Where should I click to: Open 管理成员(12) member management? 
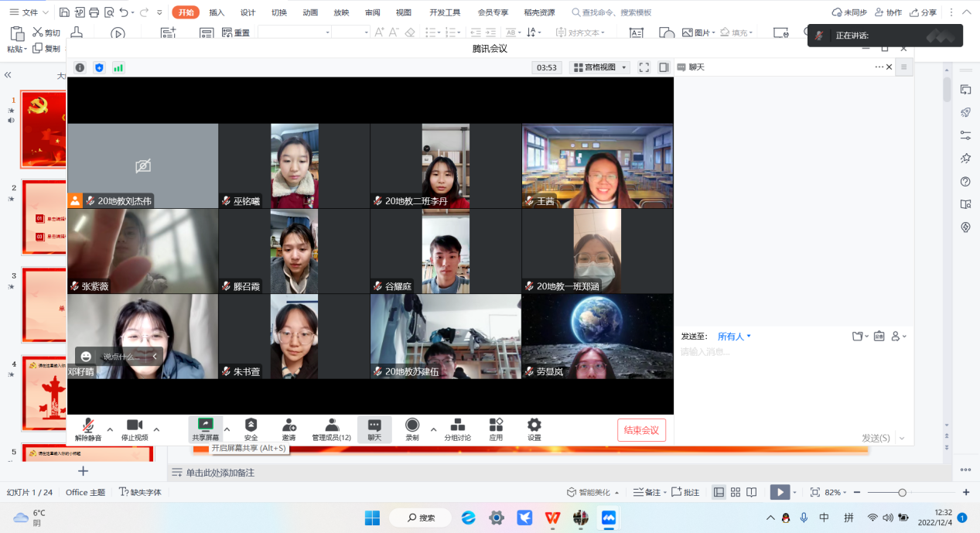coord(332,429)
